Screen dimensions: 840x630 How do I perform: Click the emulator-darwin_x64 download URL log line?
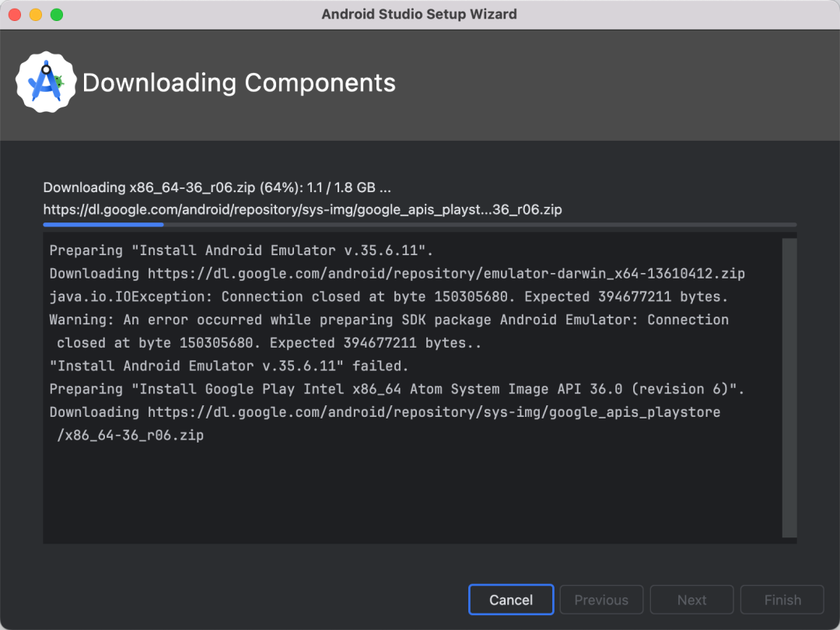397,274
